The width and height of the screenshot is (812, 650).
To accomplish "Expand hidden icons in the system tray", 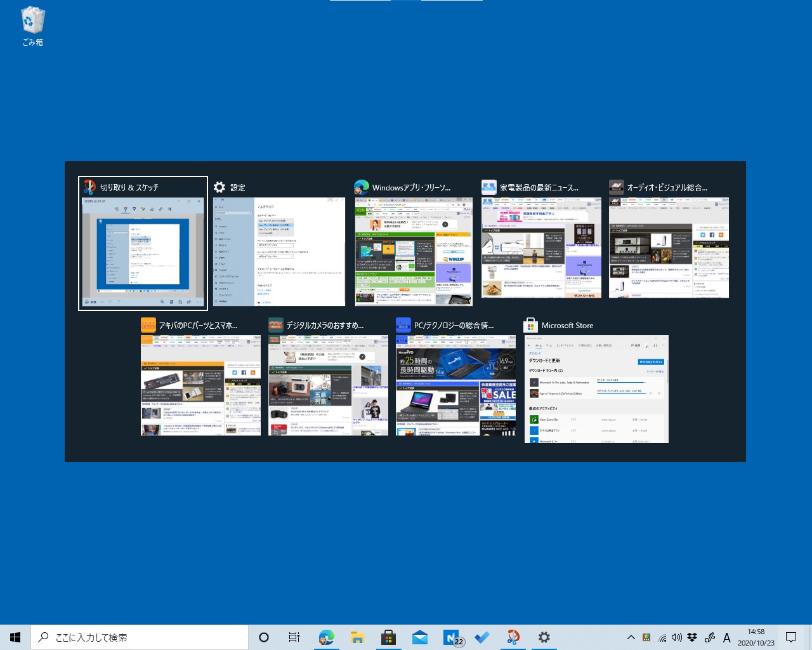I will pyautogui.click(x=631, y=637).
